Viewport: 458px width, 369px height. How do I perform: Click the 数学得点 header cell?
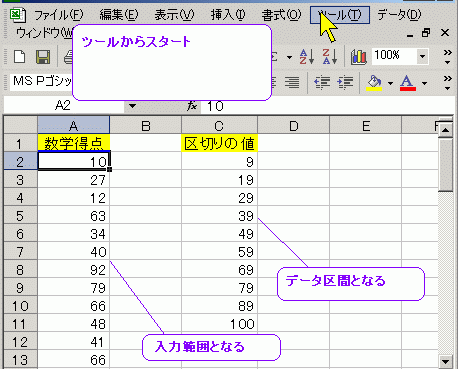pyautogui.click(x=73, y=143)
